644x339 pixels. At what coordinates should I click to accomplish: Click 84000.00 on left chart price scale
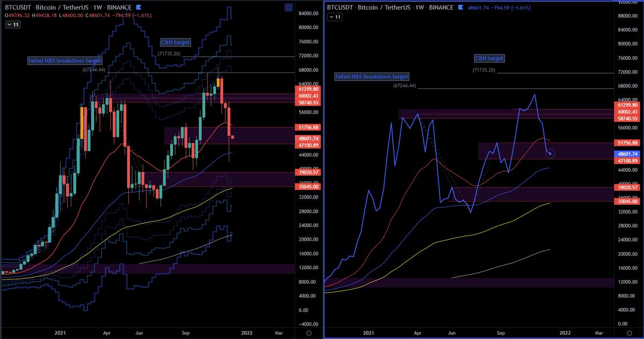(308, 13)
